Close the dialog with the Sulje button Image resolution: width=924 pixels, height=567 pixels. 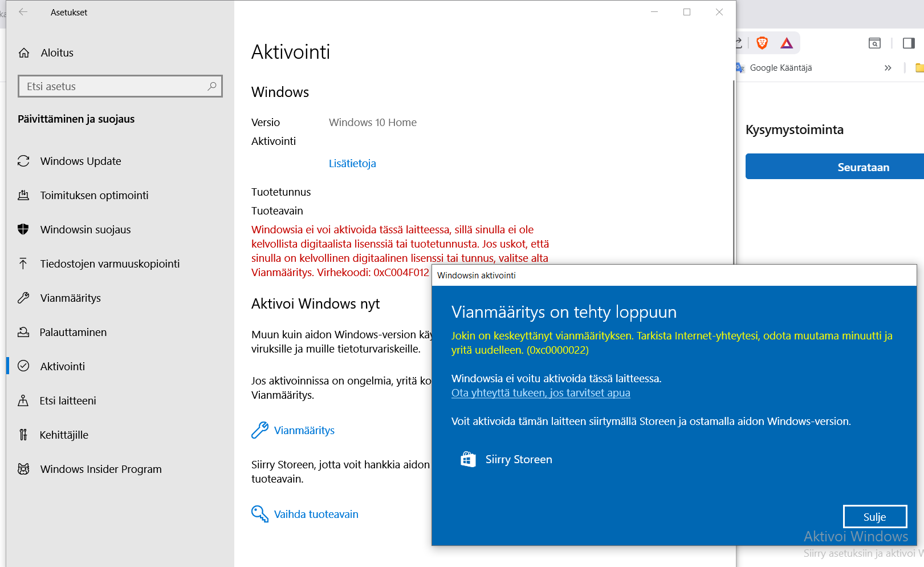[x=875, y=517]
